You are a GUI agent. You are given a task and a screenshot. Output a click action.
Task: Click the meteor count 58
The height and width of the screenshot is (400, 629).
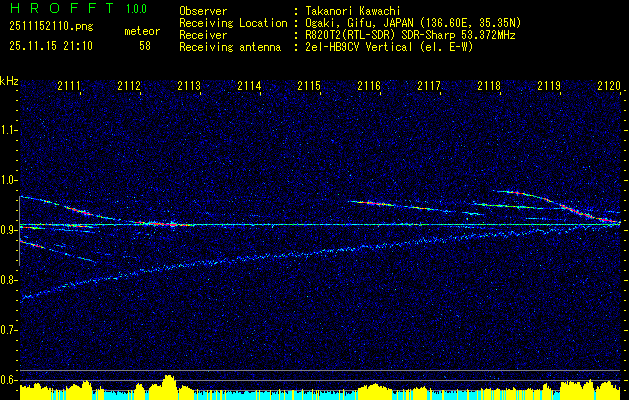[x=145, y=46]
